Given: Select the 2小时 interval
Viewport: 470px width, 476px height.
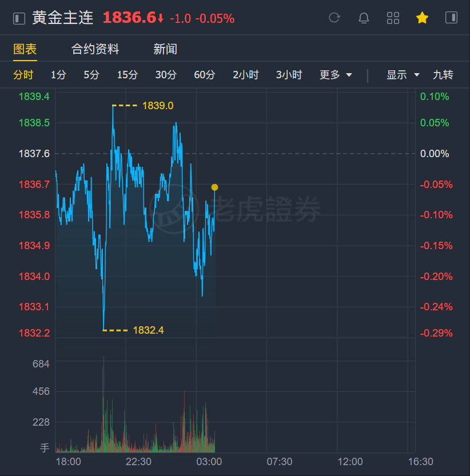Looking at the screenshot, I should pos(246,75).
